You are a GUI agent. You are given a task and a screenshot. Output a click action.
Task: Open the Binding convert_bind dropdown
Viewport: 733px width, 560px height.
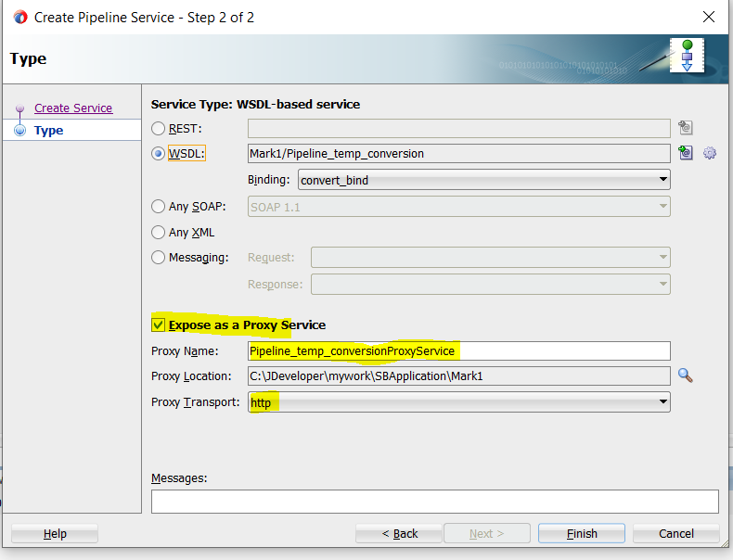coord(483,180)
